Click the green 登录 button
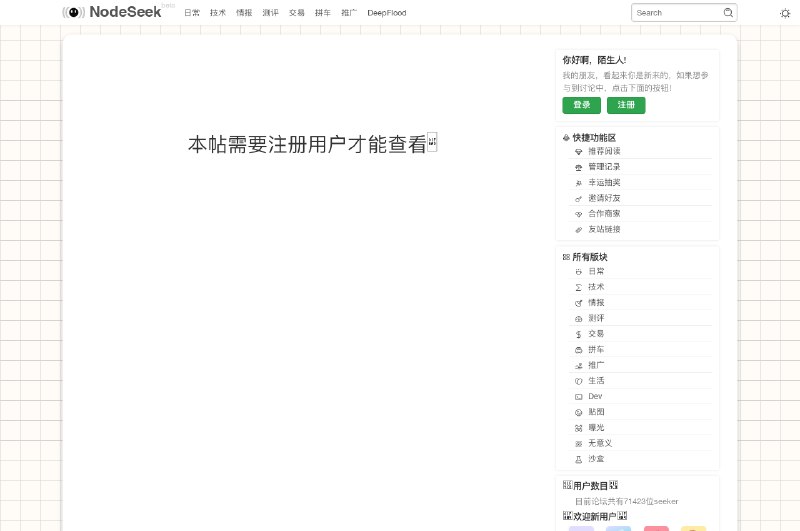800x531 pixels. click(x=582, y=105)
